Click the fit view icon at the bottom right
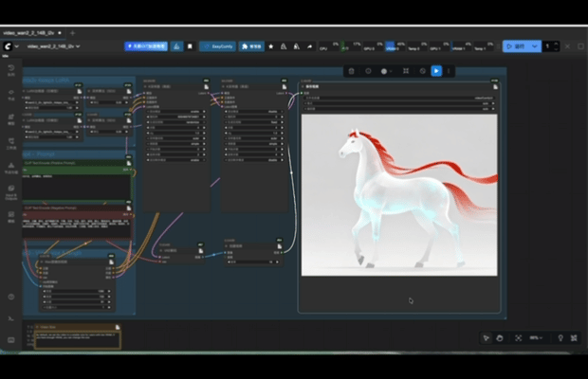The height and width of the screenshot is (379, 588). [518, 337]
